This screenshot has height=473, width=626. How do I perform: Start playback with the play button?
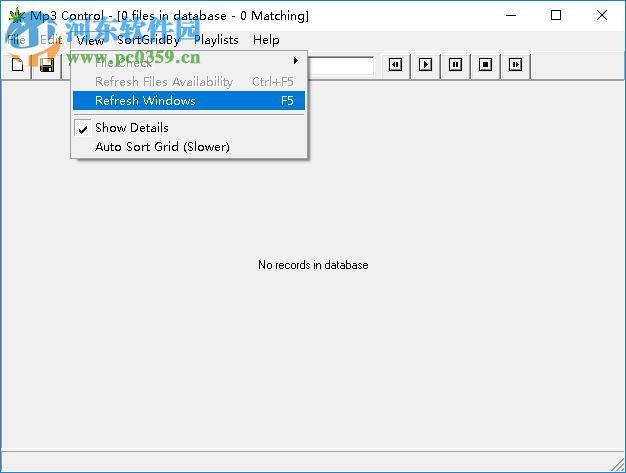(425, 64)
